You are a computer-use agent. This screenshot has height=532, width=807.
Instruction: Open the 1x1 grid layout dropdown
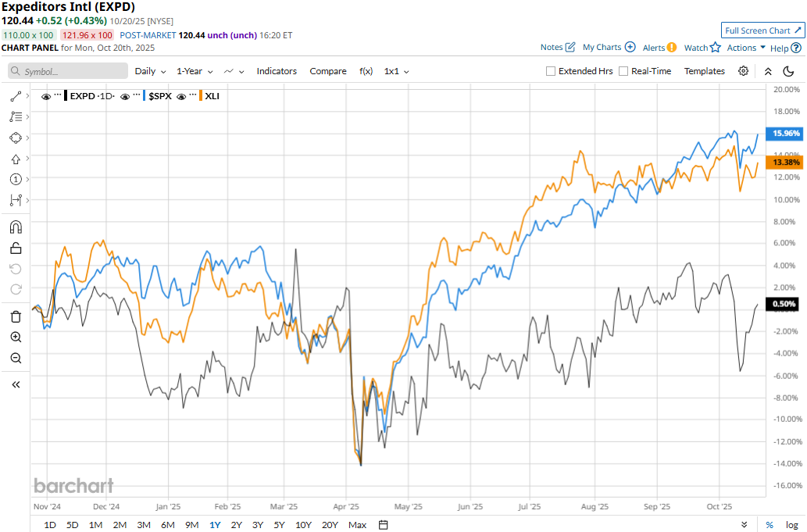tap(396, 71)
